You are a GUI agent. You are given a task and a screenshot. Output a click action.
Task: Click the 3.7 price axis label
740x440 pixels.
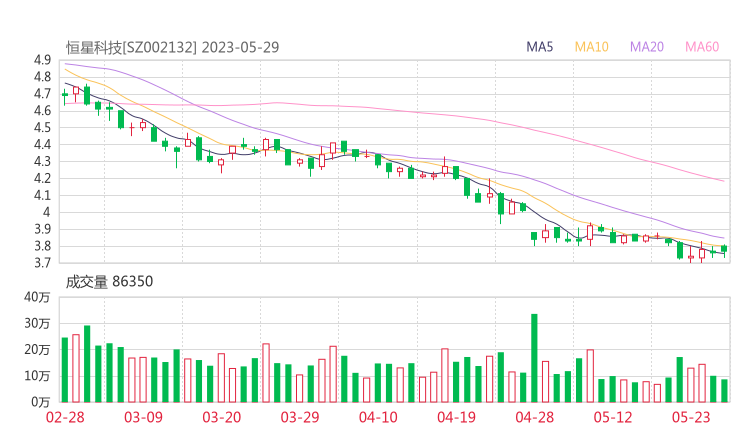[42, 263]
